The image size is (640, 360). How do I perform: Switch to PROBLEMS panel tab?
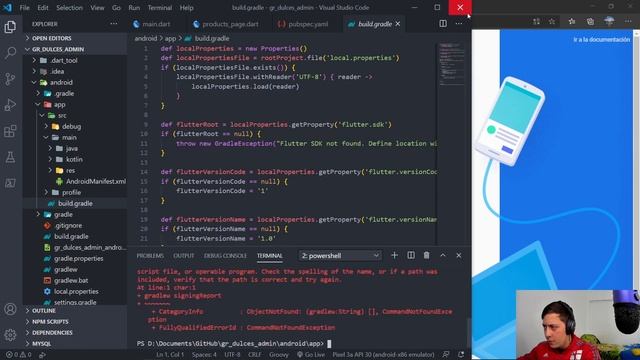[x=150, y=256]
